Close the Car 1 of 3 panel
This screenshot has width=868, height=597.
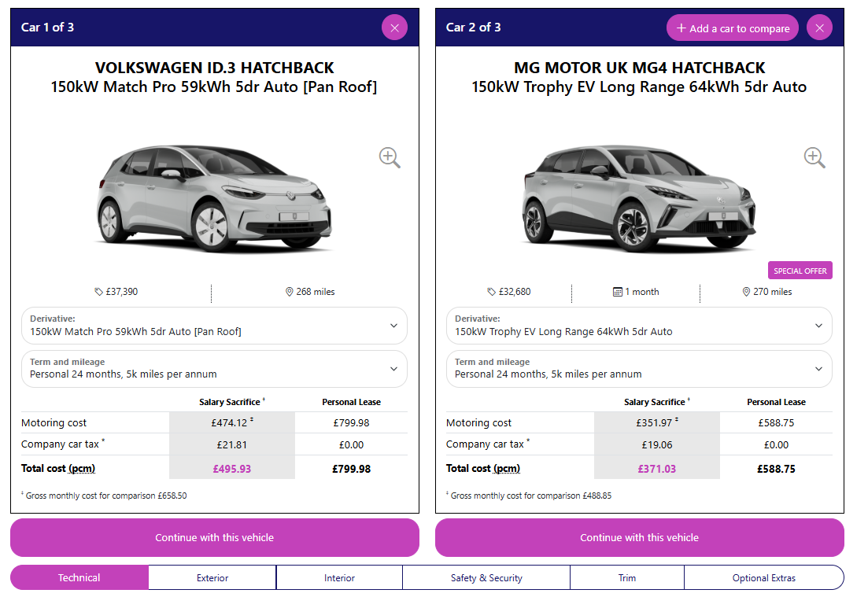pos(394,28)
